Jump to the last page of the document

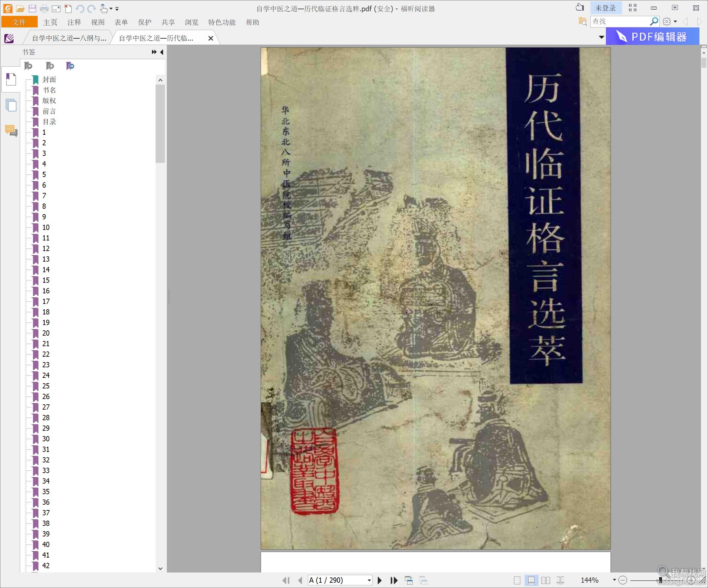[x=394, y=580]
